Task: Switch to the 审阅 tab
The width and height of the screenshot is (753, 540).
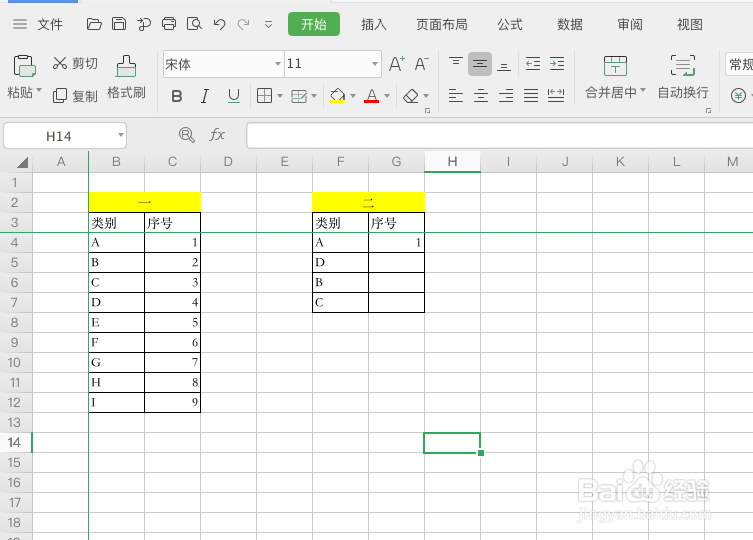Action: (x=630, y=24)
